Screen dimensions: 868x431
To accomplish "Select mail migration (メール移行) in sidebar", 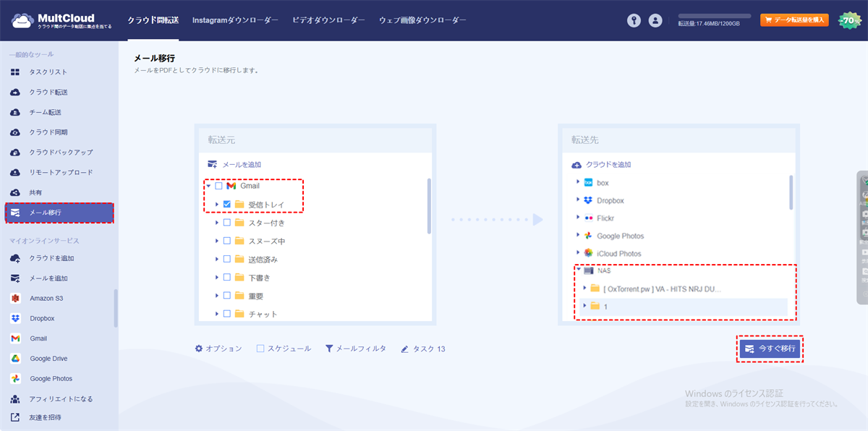I will pos(59,213).
